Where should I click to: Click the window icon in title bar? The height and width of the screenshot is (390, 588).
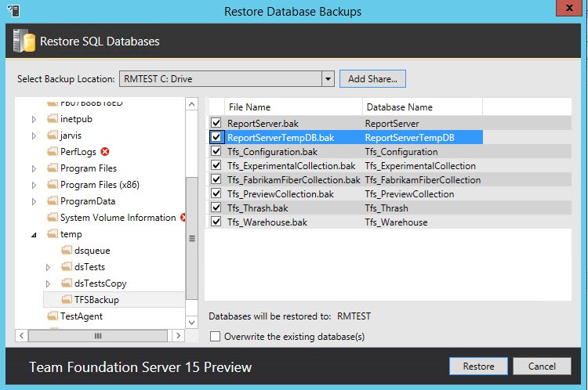(x=13, y=10)
